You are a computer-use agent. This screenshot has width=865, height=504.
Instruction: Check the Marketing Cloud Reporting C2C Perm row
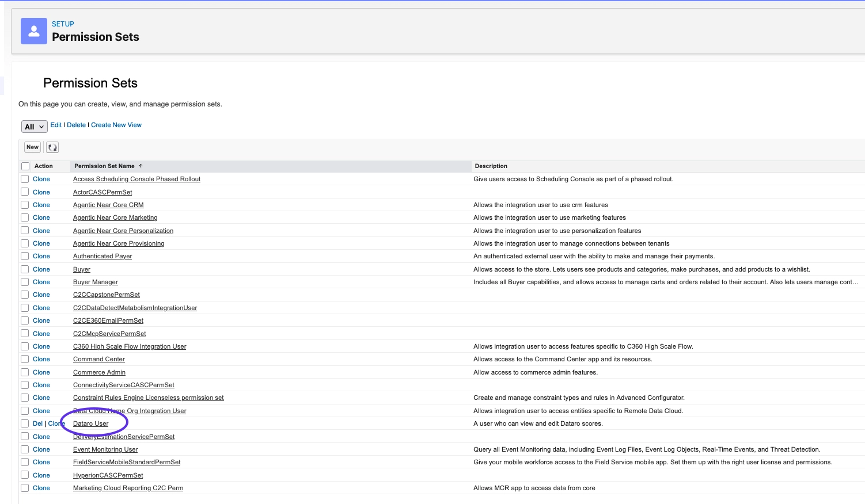25,488
